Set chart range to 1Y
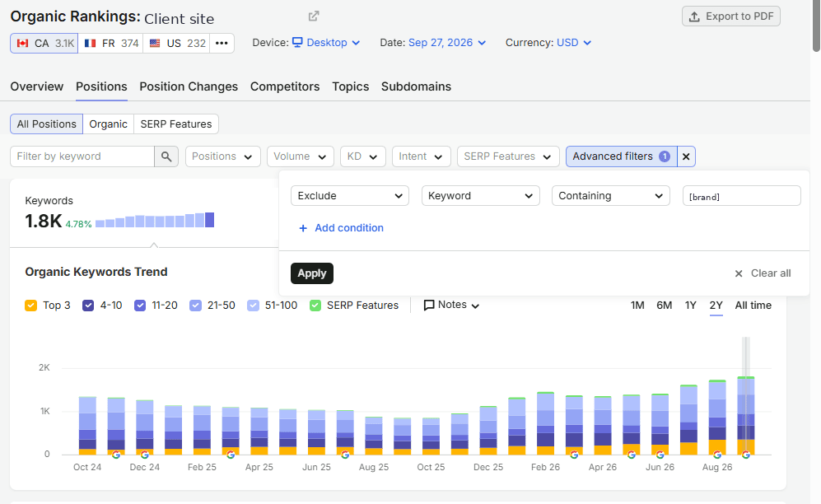 691,306
